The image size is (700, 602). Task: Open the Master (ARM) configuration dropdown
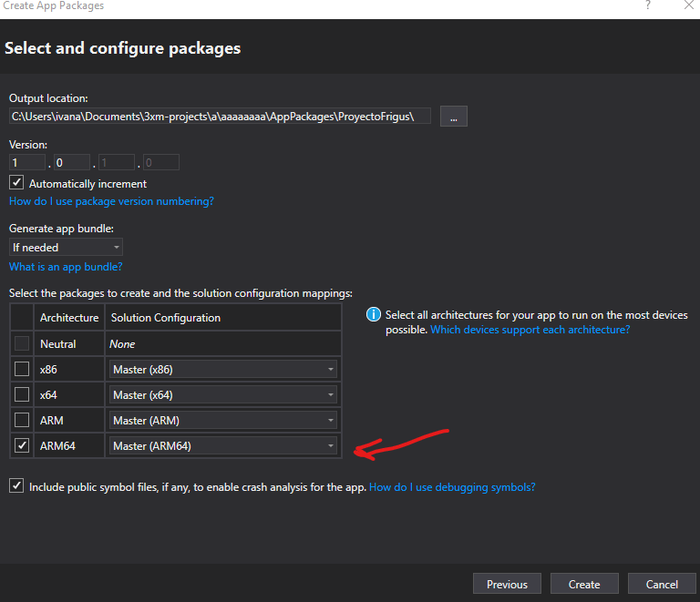(x=223, y=420)
